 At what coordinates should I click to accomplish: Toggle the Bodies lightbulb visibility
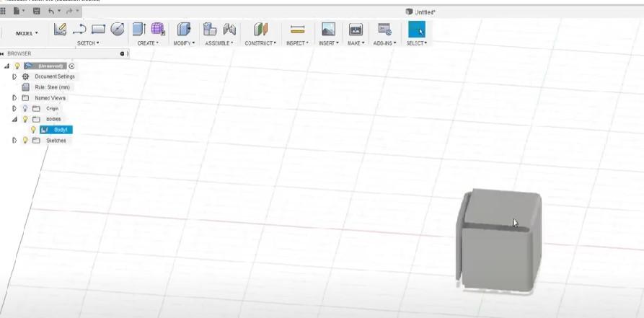click(x=25, y=119)
